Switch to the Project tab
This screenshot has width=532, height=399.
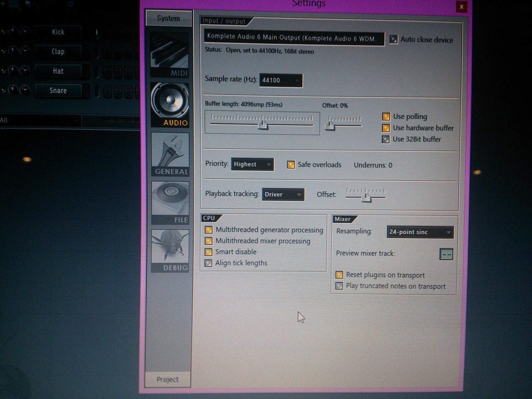[x=167, y=379]
